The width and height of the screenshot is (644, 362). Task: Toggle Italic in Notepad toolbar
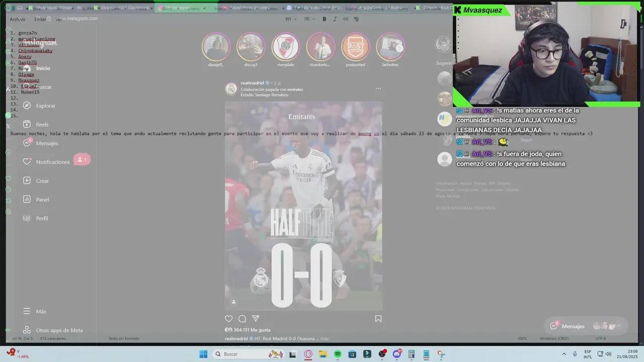pos(335,19)
